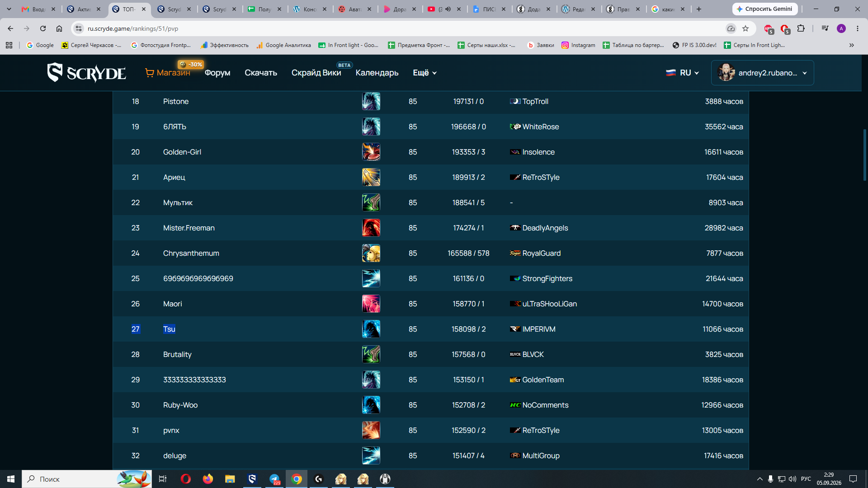Image resolution: width=868 pixels, height=488 pixels.
Task: Click the class icon for pvnx
Action: point(371,430)
